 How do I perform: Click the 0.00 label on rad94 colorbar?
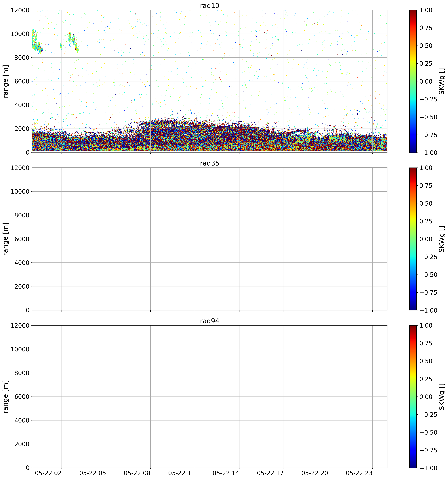tap(426, 397)
